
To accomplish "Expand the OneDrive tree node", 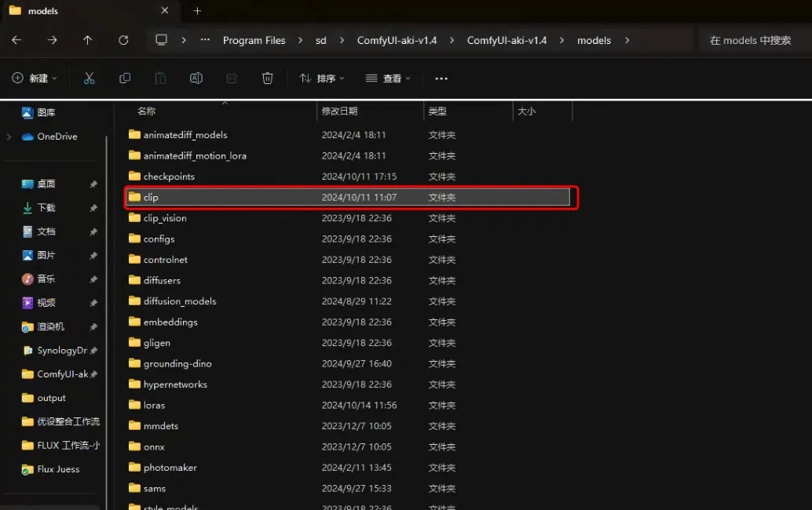I will click(x=9, y=137).
